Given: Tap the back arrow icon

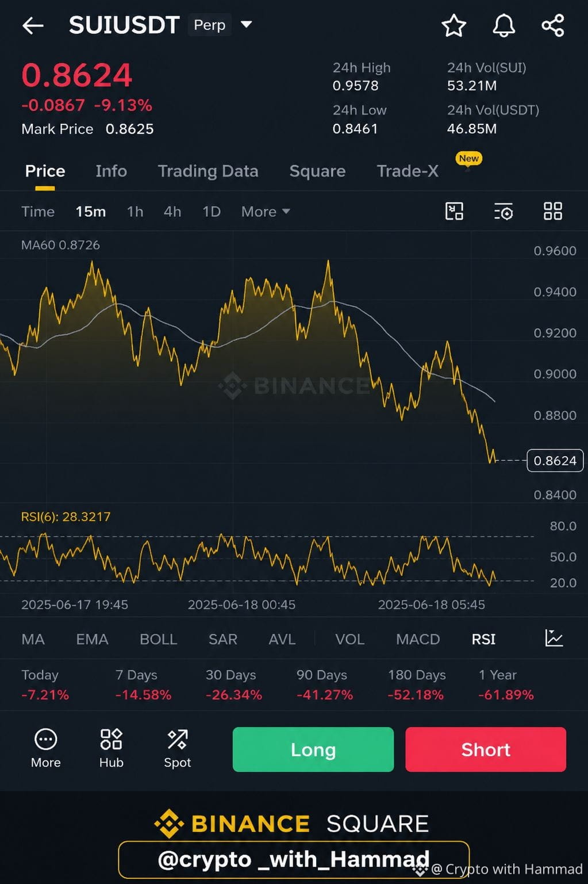Looking at the screenshot, I should [x=33, y=25].
